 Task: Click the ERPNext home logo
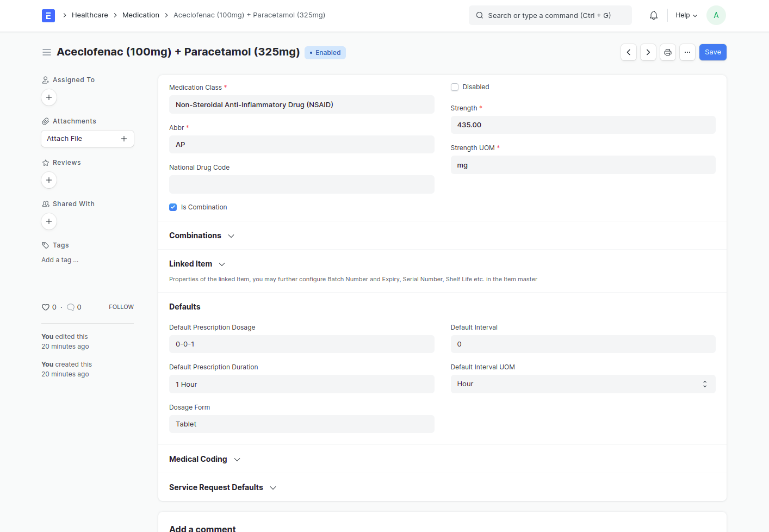48,16
